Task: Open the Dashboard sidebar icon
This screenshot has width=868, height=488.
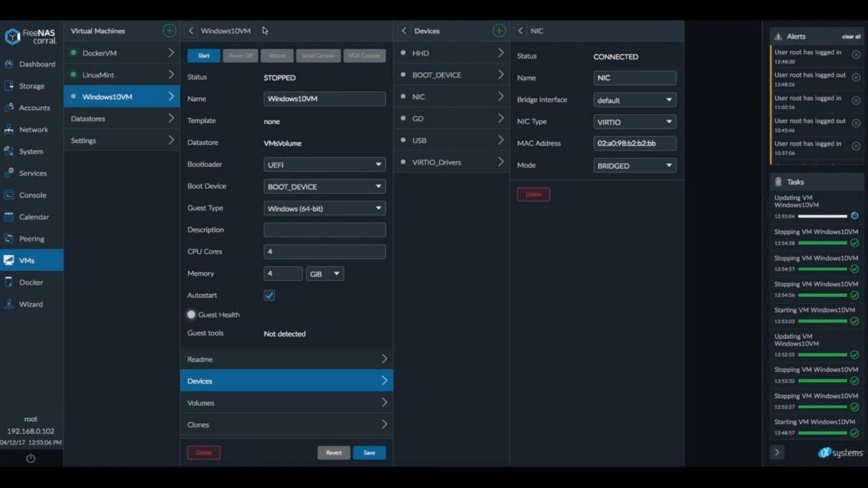Action: [x=9, y=64]
